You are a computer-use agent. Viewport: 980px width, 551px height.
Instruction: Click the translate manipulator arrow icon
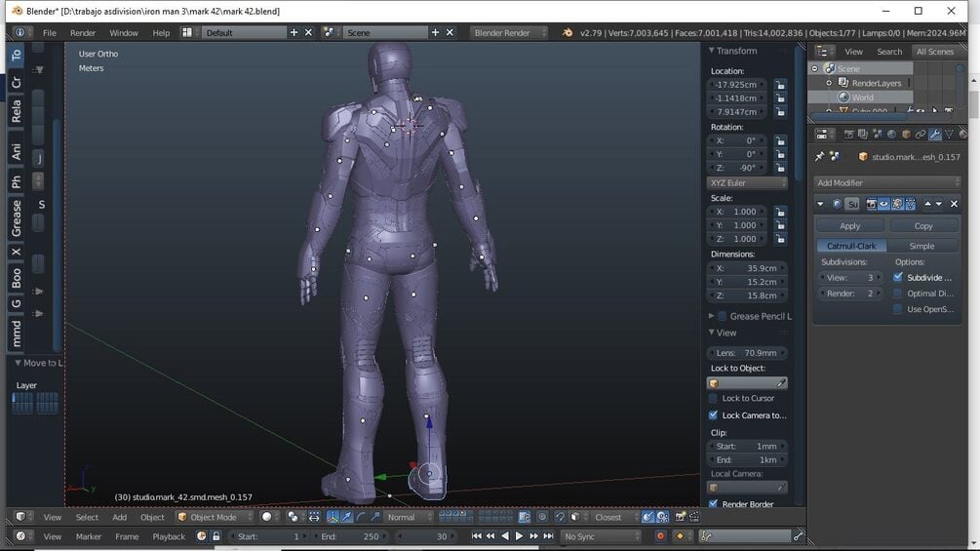pos(346,517)
